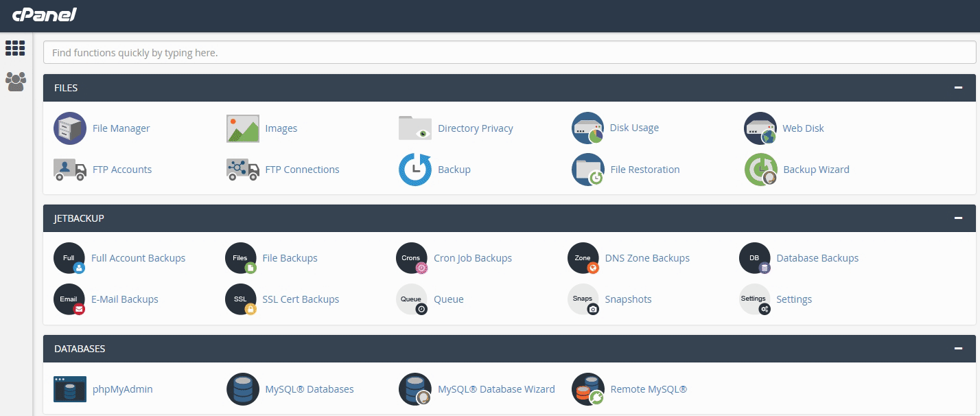The image size is (980, 416).
Task: Collapse the FILES section
Action: coord(958,88)
